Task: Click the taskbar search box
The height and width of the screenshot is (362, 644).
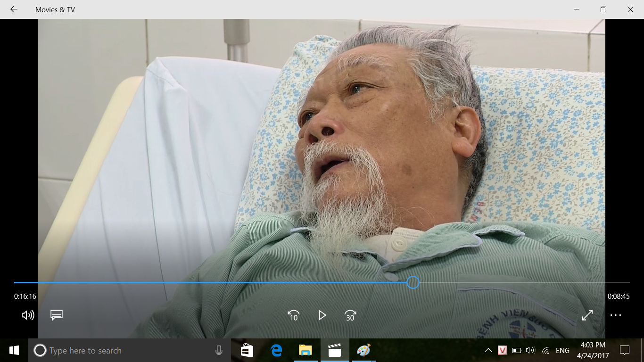Action: click(123, 350)
